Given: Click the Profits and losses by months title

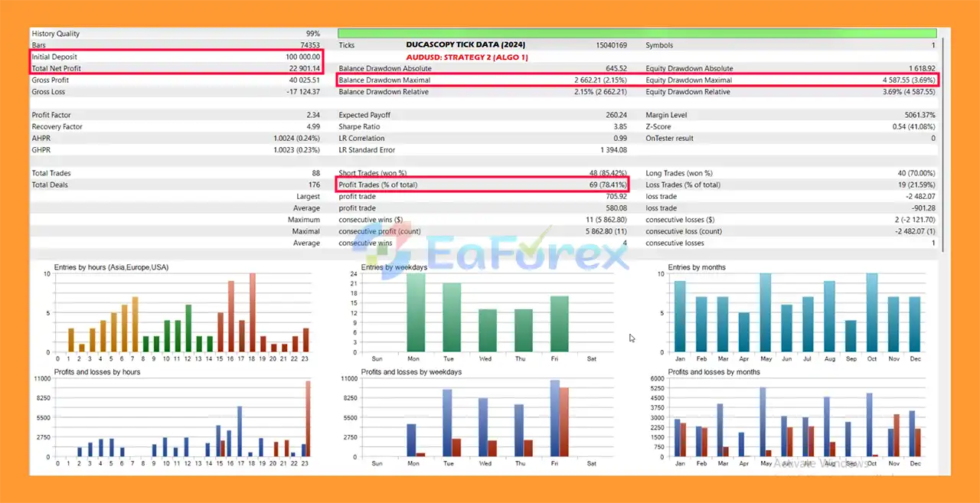Looking at the screenshot, I should tap(714, 372).
